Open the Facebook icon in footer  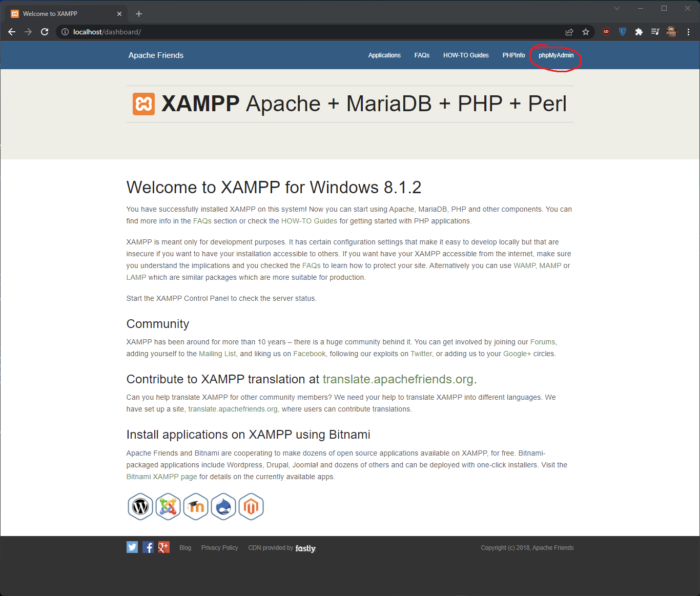[x=148, y=547]
